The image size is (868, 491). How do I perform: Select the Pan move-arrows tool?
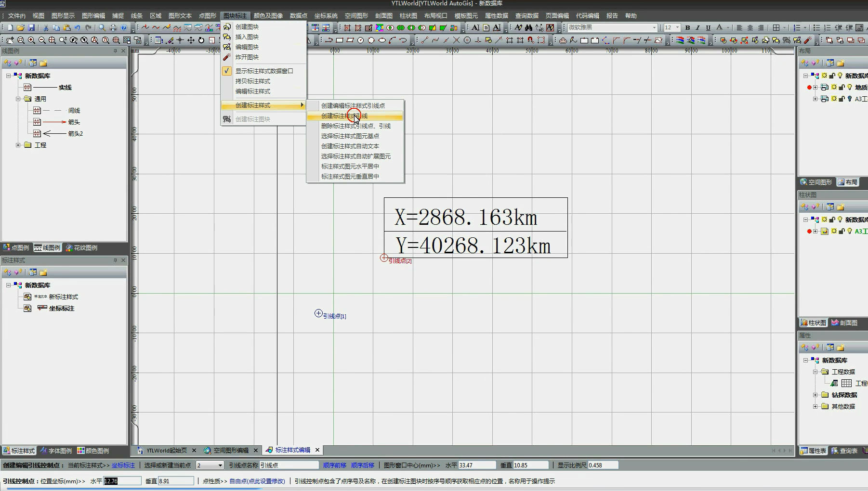[191, 40]
